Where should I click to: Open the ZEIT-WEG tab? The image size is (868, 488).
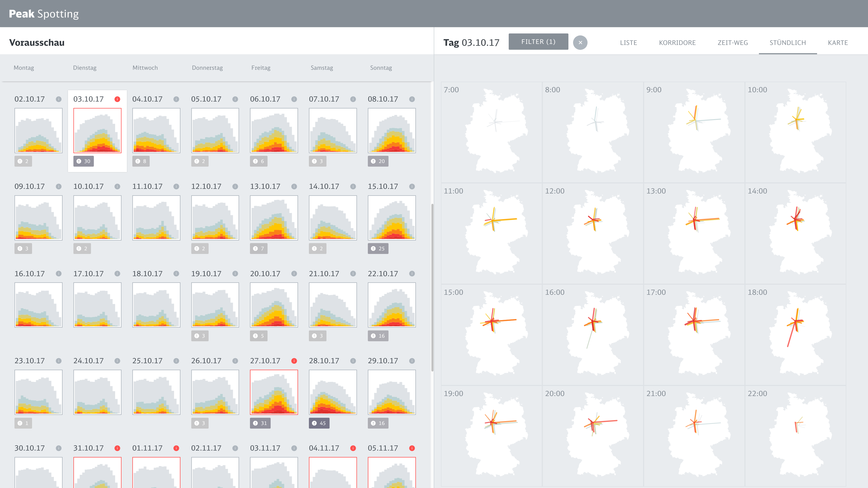click(733, 43)
